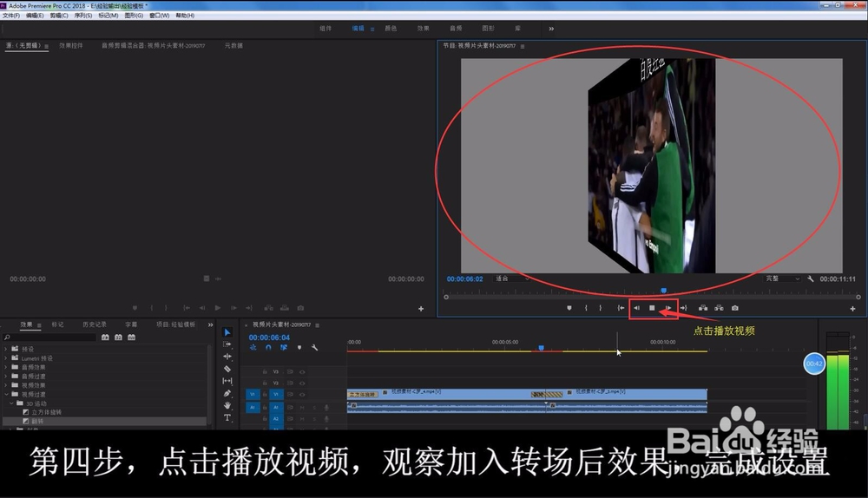Expand the 音频效果 folder
The width and height of the screenshot is (868, 498).
coord(6,367)
